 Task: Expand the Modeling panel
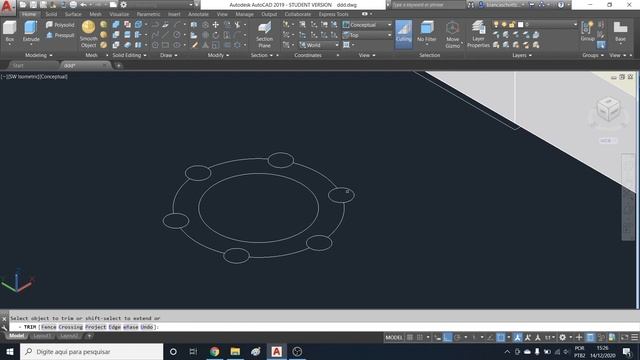click(x=39, y=55)
